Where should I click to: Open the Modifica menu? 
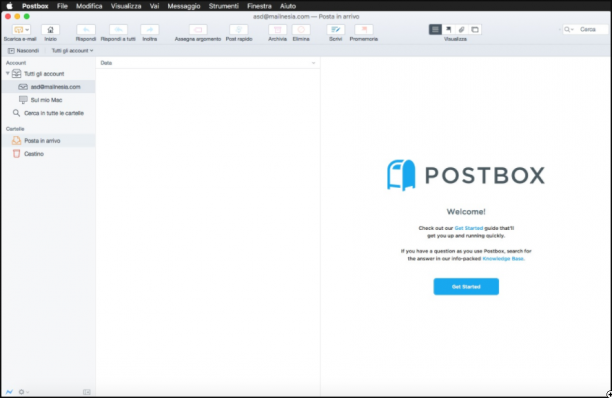(x=89, y=6)
